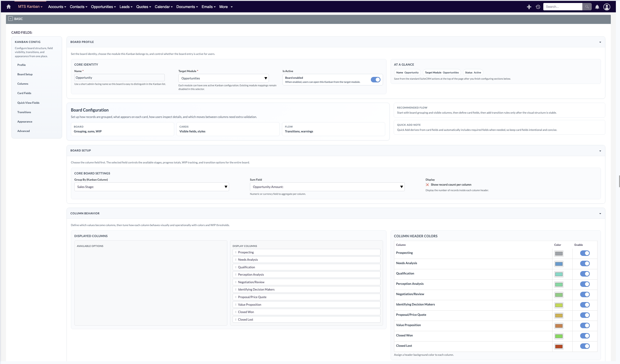Viewport: 620px width, 364px height.
Task: Open the Contacts menu
Action: click(x=79, y=7)
